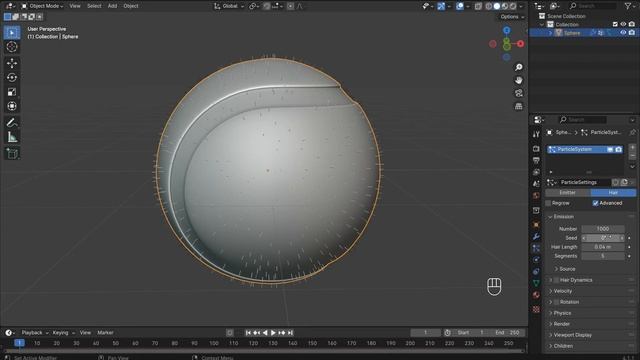
Task: Activate the 3D Cursor tool
Action: [x=12, y=47]
